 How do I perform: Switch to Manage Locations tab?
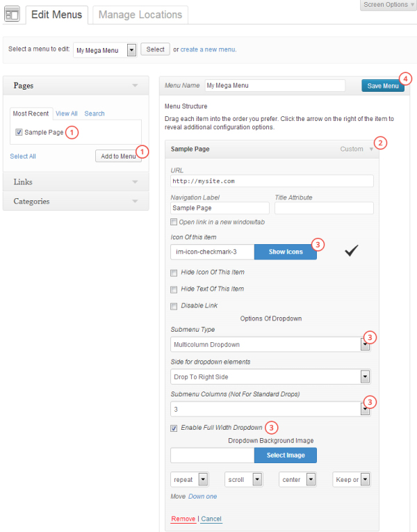pos(140,15)
